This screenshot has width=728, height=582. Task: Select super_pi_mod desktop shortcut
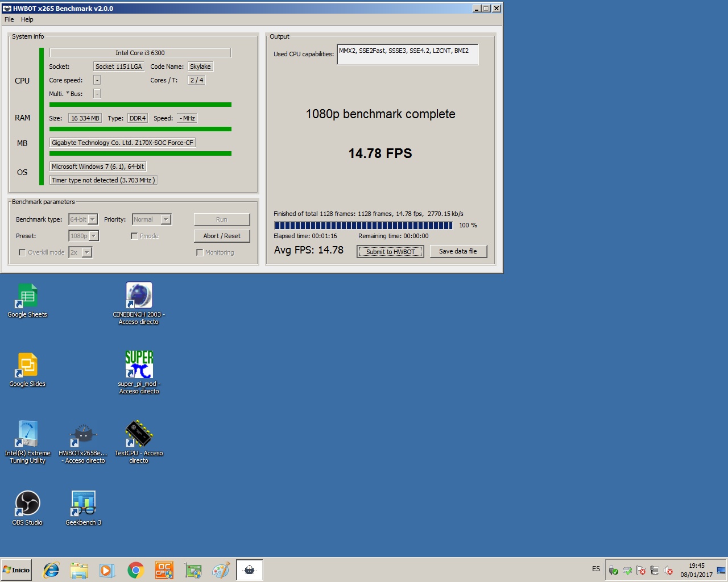139,372
